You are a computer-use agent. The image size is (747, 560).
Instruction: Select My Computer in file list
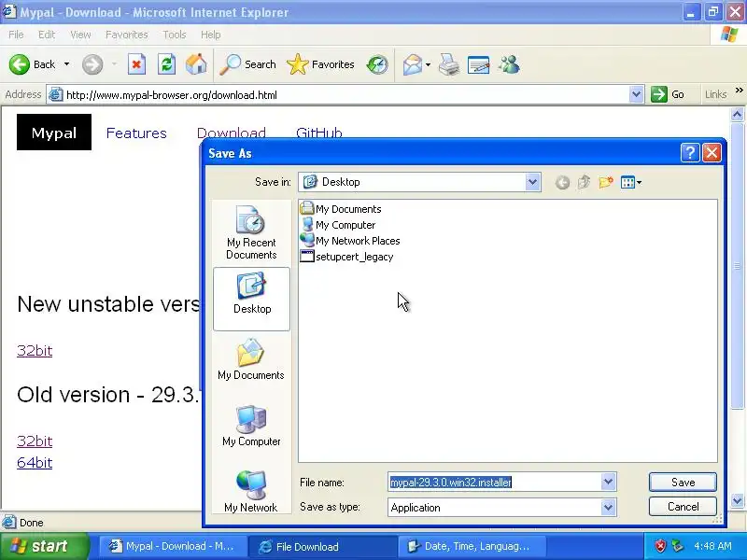[338, 225]
